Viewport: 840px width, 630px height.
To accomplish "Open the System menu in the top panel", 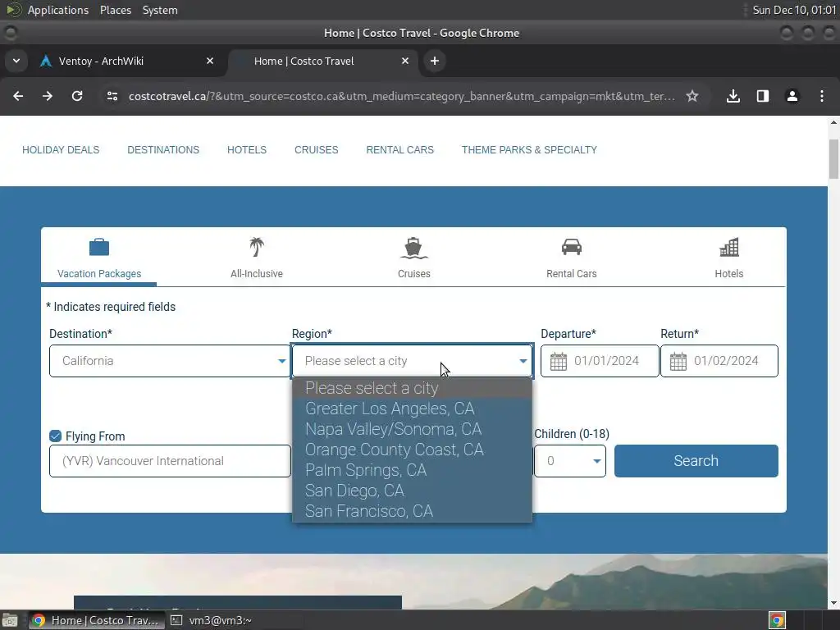I will point(160,10).
